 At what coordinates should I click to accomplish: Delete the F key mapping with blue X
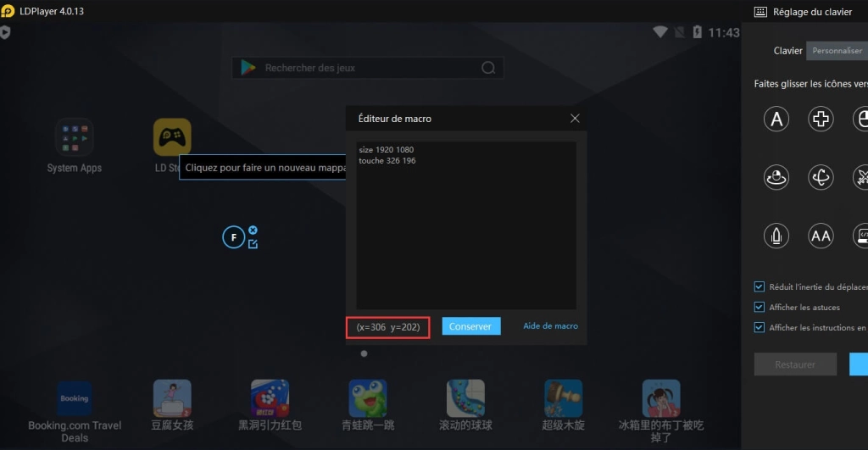(253, 230)
